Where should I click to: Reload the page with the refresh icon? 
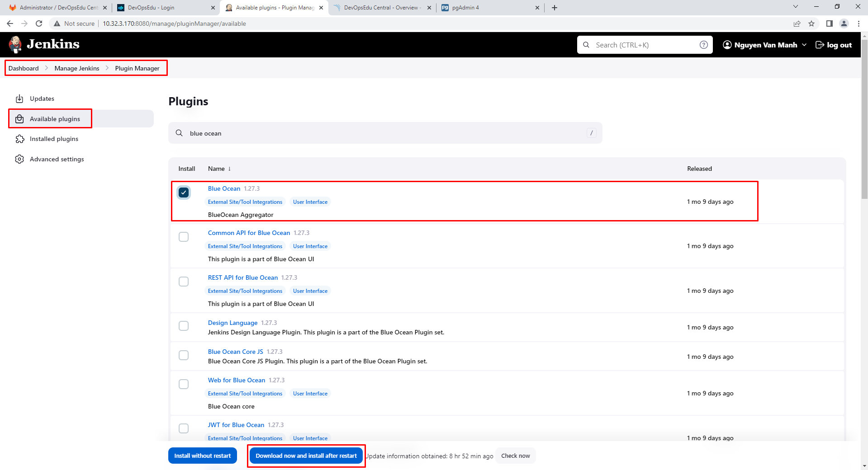(x=39, y=23)
